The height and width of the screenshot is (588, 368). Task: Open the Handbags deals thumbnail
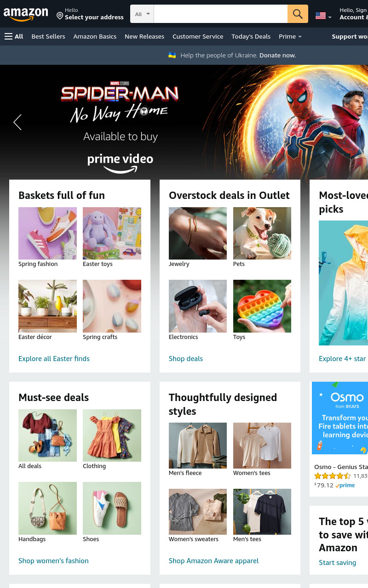(47, 508)
